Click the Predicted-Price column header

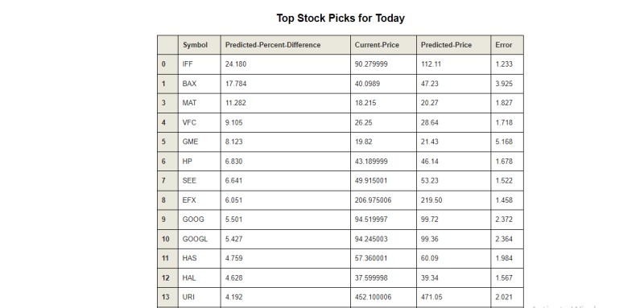click(x=453, y=45)
